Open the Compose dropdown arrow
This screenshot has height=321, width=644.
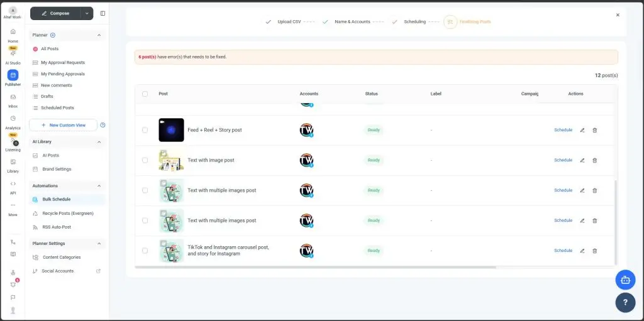87,14
